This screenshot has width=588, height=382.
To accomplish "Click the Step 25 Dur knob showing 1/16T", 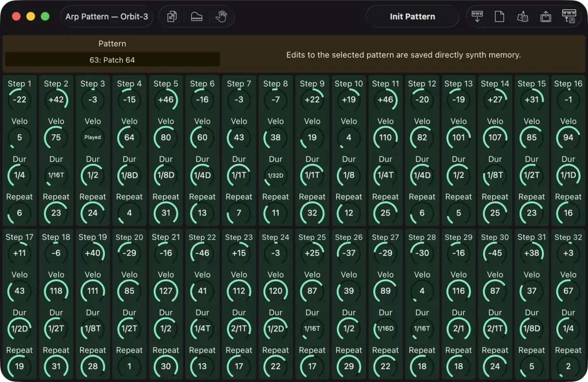I will (312, 328).
